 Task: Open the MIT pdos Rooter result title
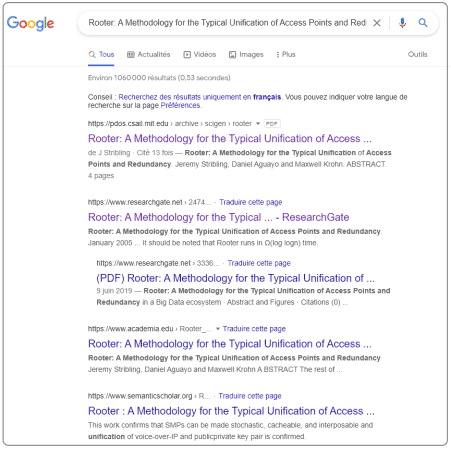pyautogui.click(x=230, y=138)
